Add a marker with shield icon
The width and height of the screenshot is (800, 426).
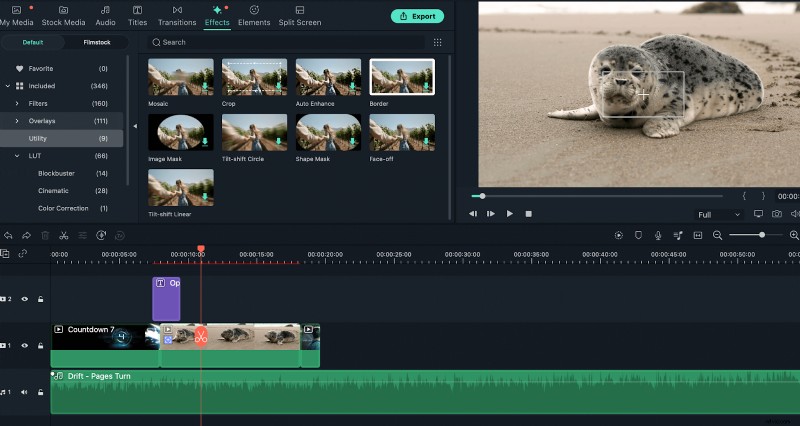coord(638,235)
